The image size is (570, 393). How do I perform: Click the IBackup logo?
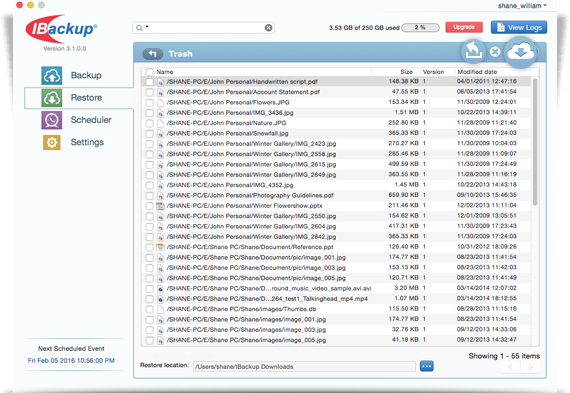tap(61, 28)
